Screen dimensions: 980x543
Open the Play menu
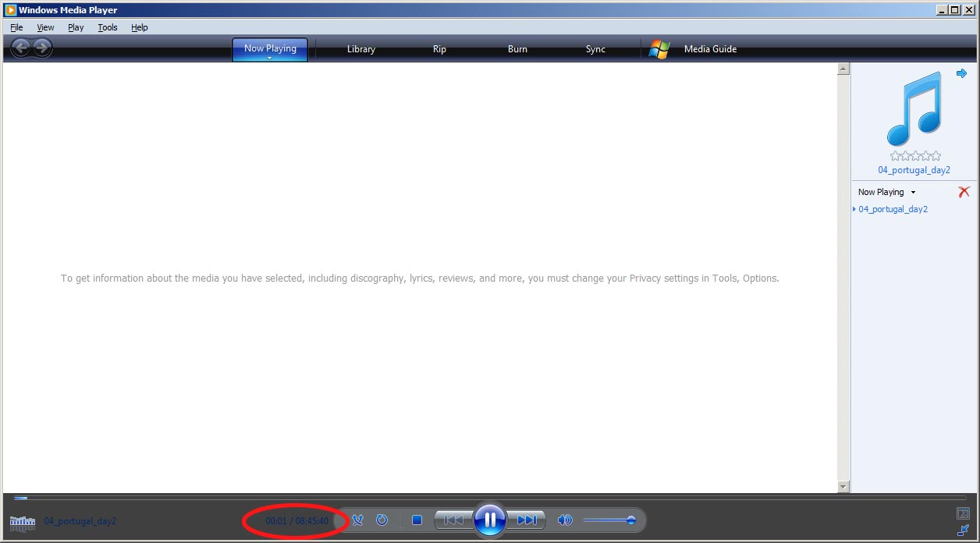coord(76,27)
